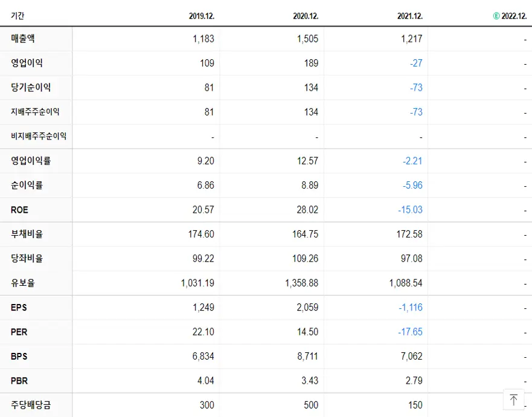The image size is (532, 417).
Task: Click the PBR value 4.04
Action: 205,381
